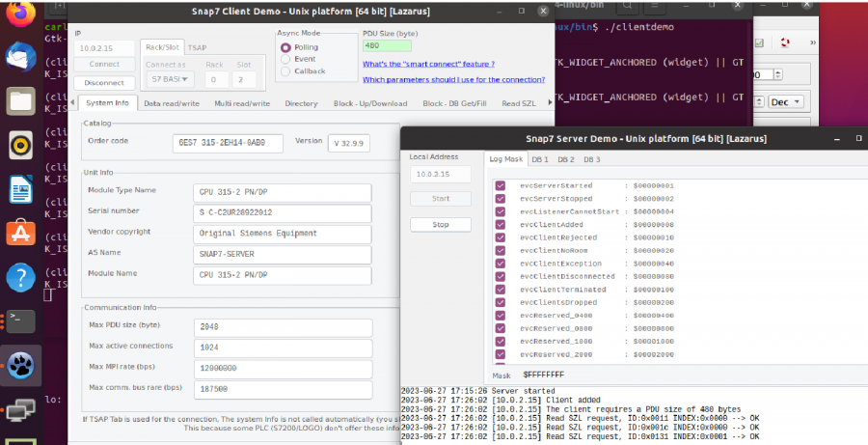Launch LibreOffice Writer from the dock

[21, 189]
